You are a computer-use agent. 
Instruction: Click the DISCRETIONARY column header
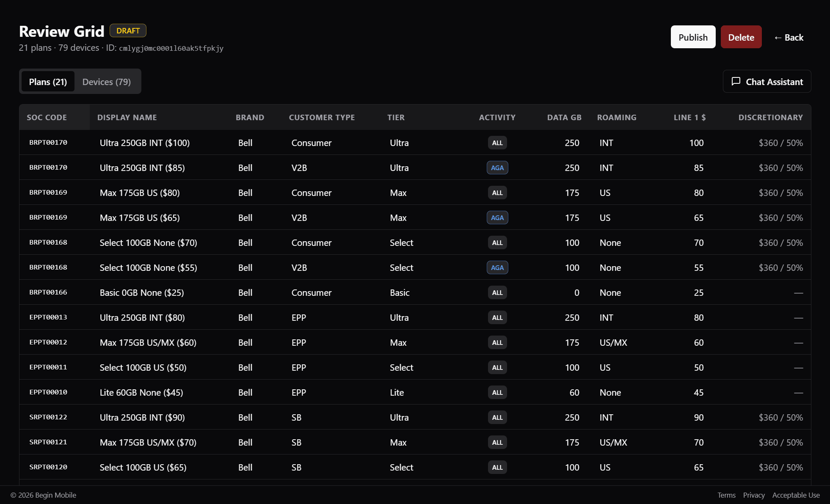[770, 117]
